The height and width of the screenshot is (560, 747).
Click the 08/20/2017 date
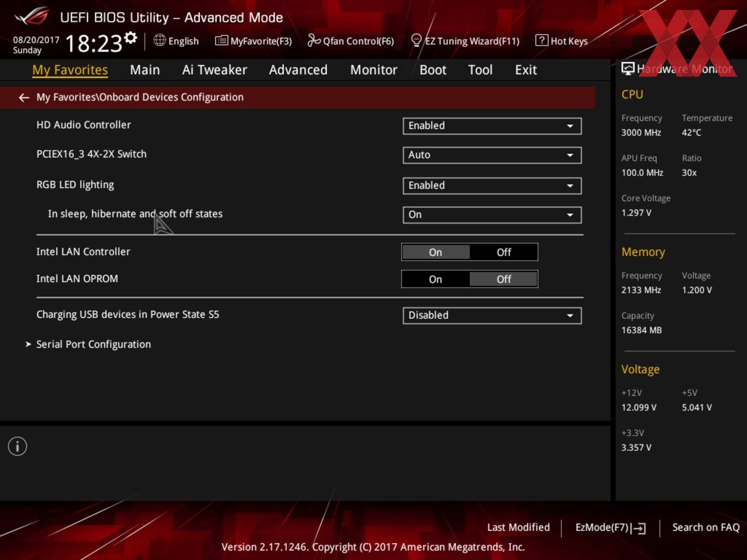point(36,40)
